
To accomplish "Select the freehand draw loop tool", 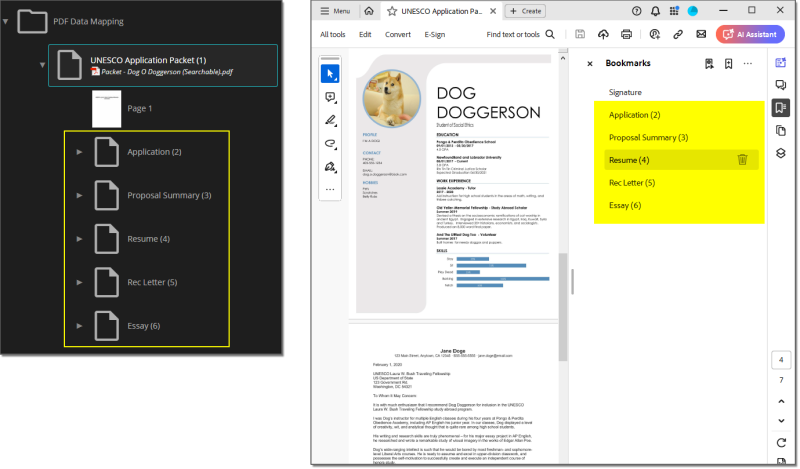I will (330, 143).
